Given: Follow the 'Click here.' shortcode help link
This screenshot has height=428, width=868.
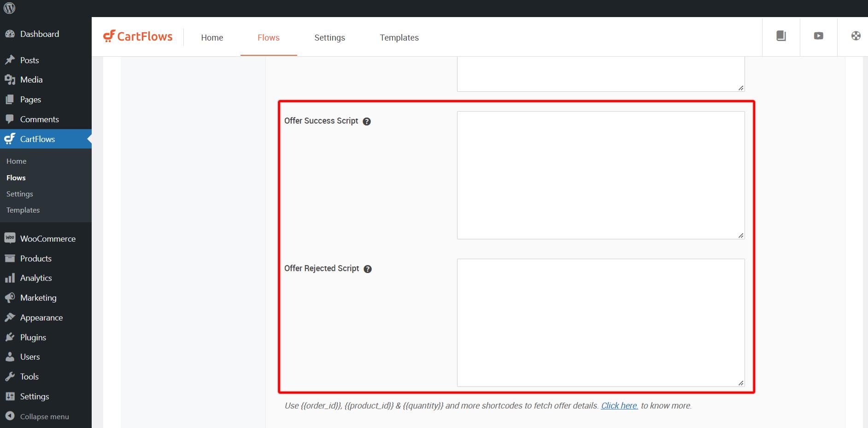Looking at the screenshot, I should click(619, 406).
